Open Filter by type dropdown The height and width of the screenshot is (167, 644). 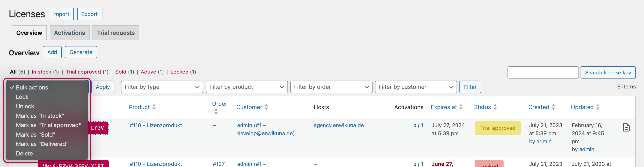162,87
